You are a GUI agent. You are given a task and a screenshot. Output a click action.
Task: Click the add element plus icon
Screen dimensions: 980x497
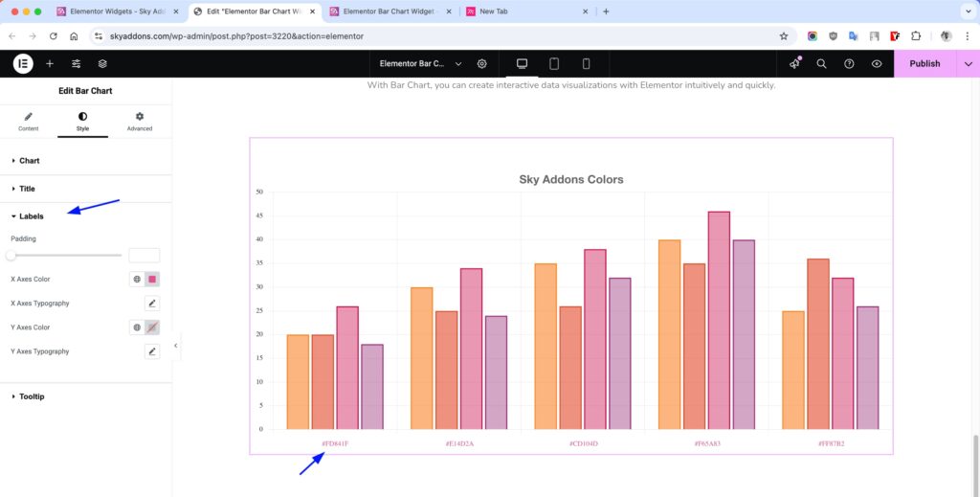(x=50, y=64)
